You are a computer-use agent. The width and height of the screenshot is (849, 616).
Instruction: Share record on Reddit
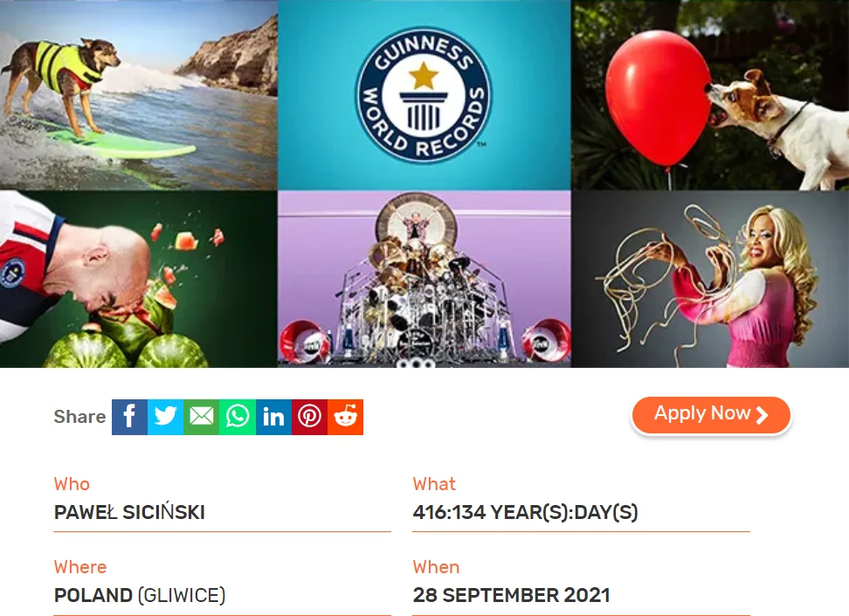(345, 417)
